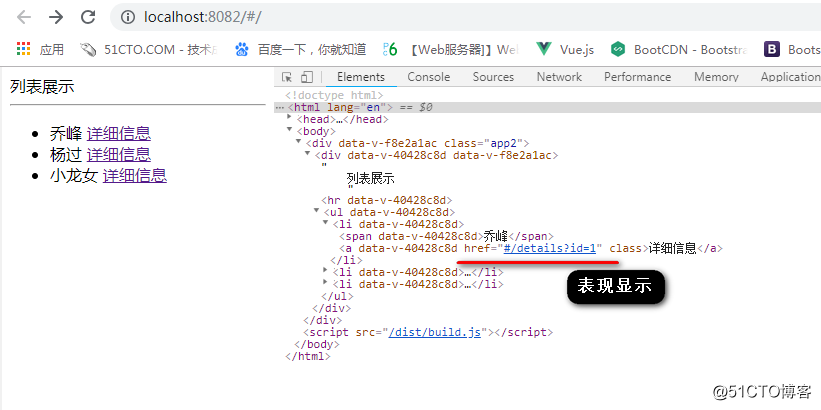This screenshot has height=410, width=821.
Task: Open the 百度一下 bookmark
Action: 300,49
